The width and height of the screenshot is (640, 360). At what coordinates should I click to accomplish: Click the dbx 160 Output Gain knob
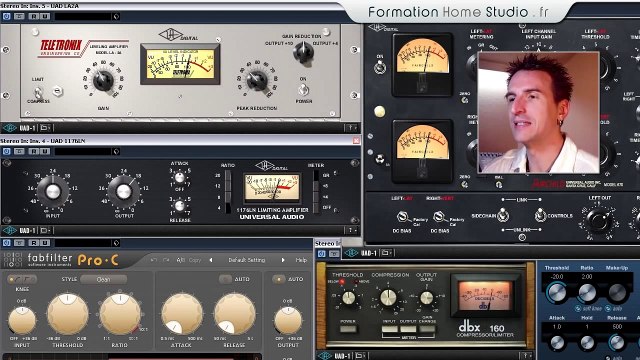pyautogui.click(x=427, y=298)
